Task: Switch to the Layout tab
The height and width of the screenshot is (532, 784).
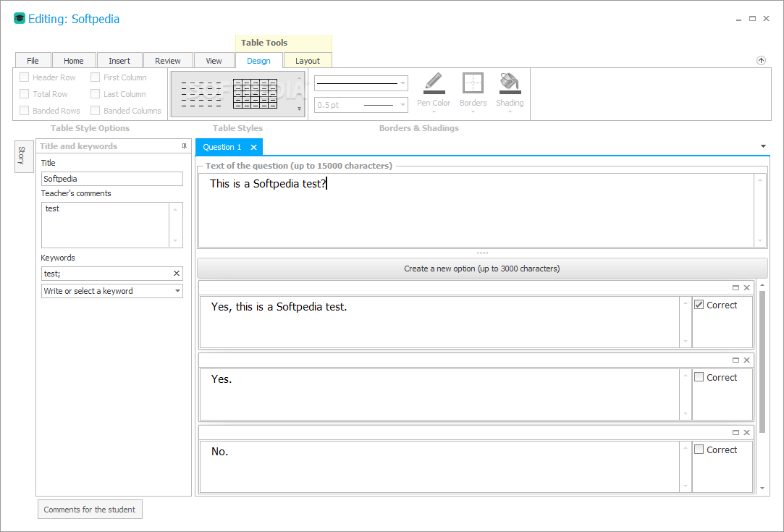Action: [308, 61]
